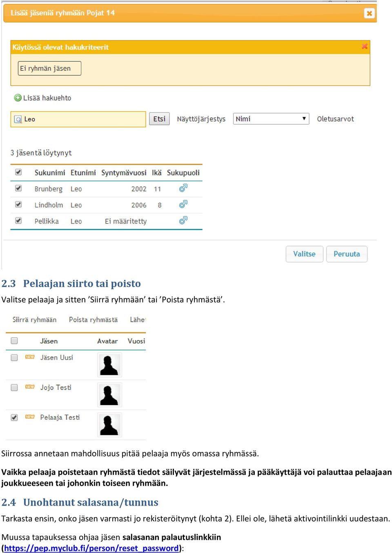Select the Siirrä ryhmään tab
The width and height of the screenshot is (392, 553).
click(35, 320)
